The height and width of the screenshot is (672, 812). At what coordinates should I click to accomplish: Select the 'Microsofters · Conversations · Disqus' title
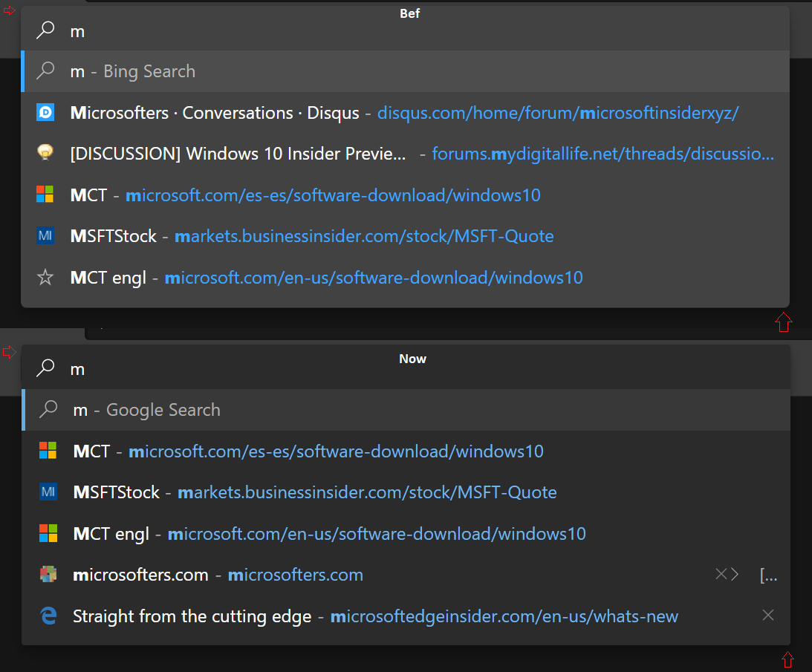[215, 113]
